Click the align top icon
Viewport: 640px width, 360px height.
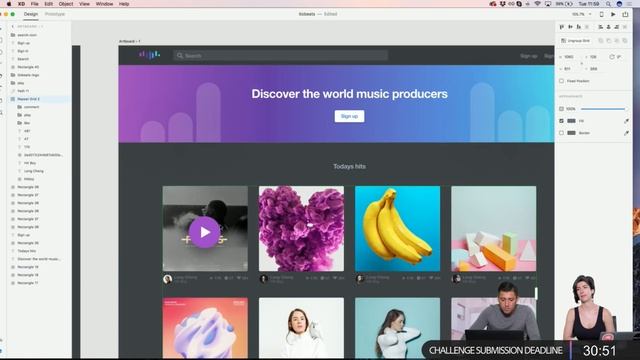[562, 27]
